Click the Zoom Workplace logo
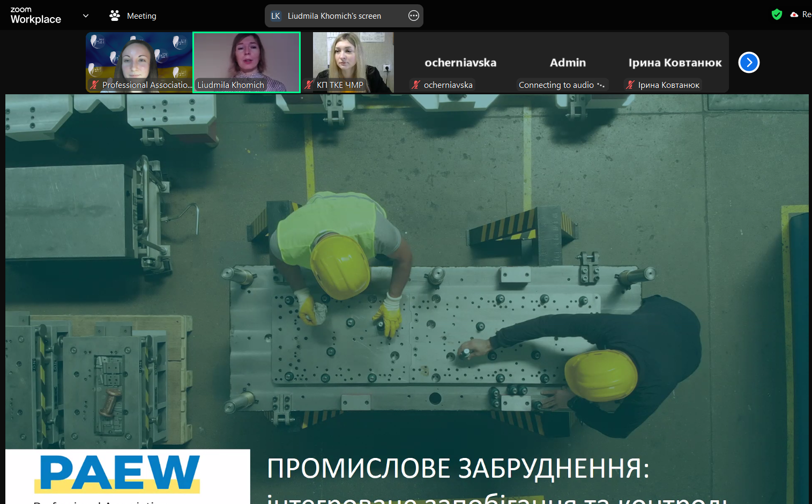The height and width of the screenshot is (504, 812). tap(35, 16)
